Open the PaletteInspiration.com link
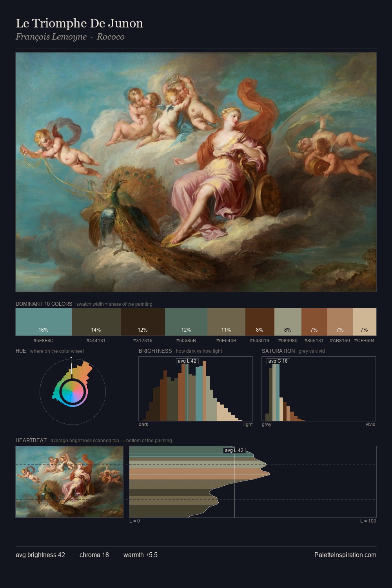The height and width of the screenshot is (588, 392). [x=345, y=555]
